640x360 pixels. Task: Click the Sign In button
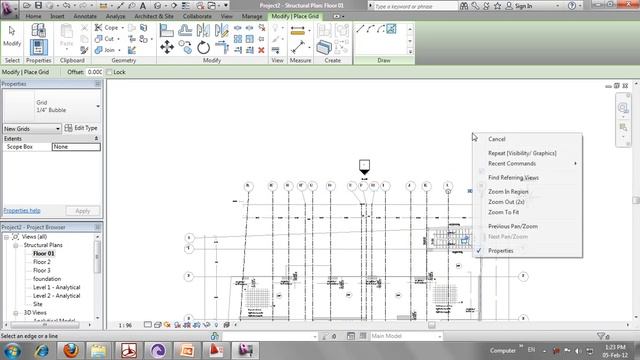519,6
